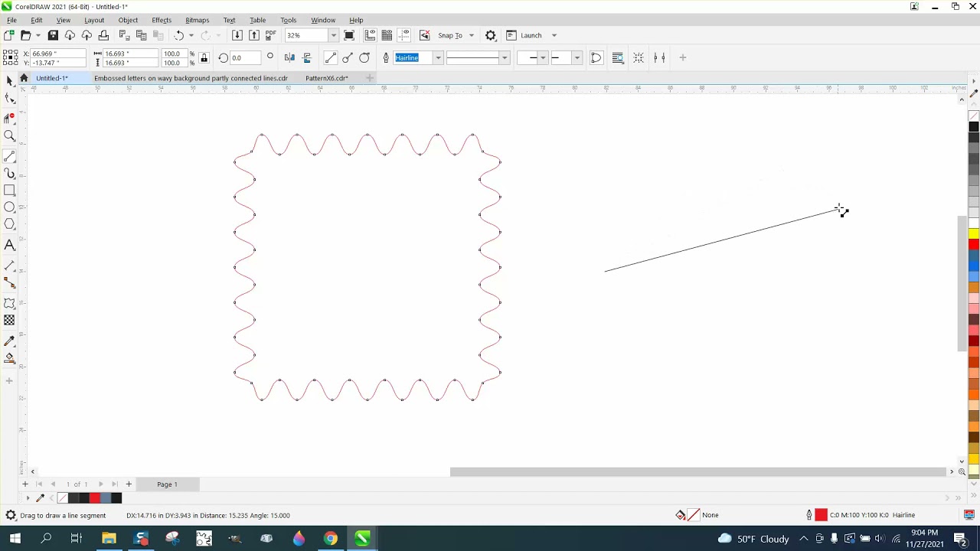Pick the Rectangle tool
Image resolution: width=980 pixels, height=551 pixels.
pyautogui.click(x=9, y=191)
